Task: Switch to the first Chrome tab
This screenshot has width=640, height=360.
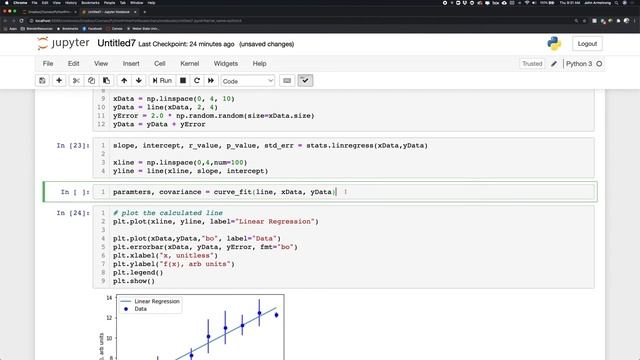Action: click(x=49, y=12)
